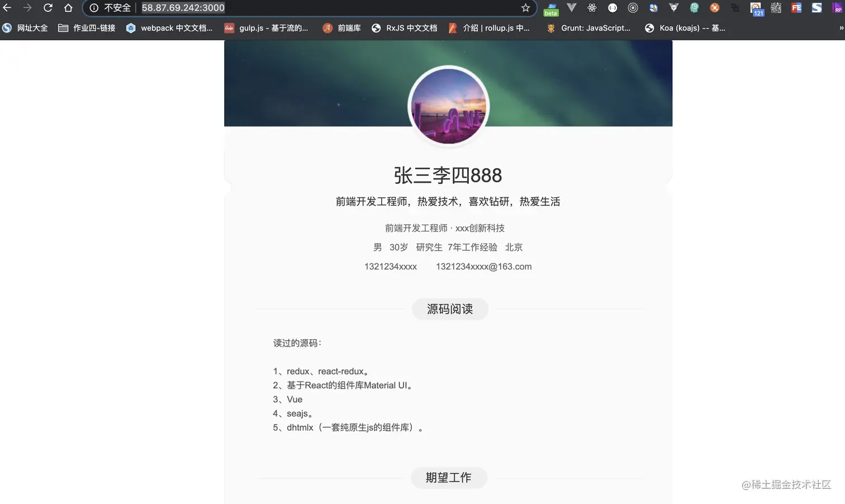845x504 pixels.
Task: Click the circular profile avatar photo
Action: point(448,106)
